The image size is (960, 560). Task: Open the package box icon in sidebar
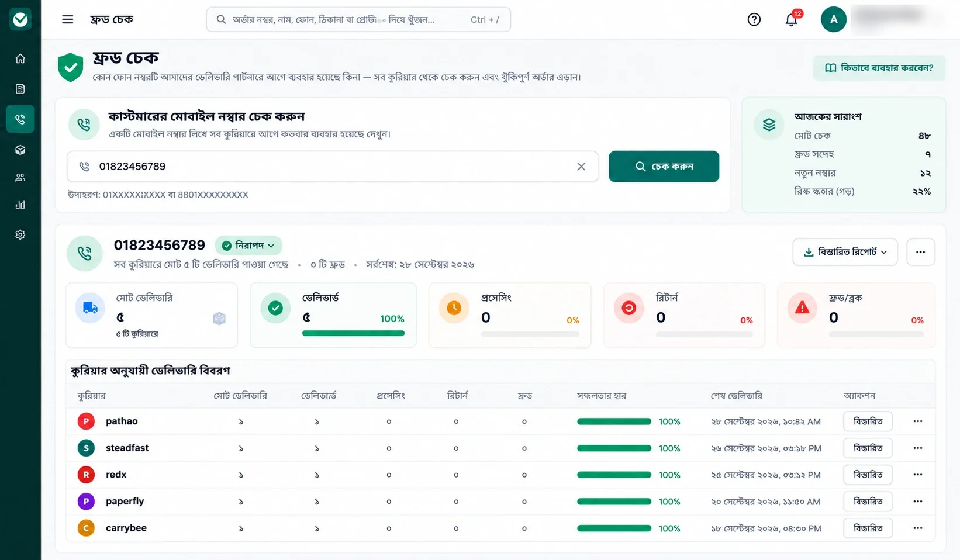pyautogui.click(x=20, y=150)
